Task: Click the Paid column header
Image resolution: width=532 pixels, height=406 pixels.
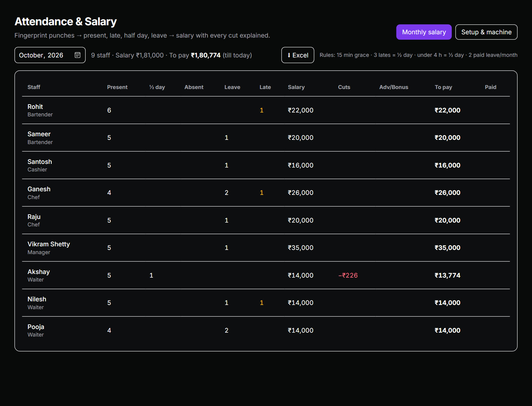Action: point(491,87)
